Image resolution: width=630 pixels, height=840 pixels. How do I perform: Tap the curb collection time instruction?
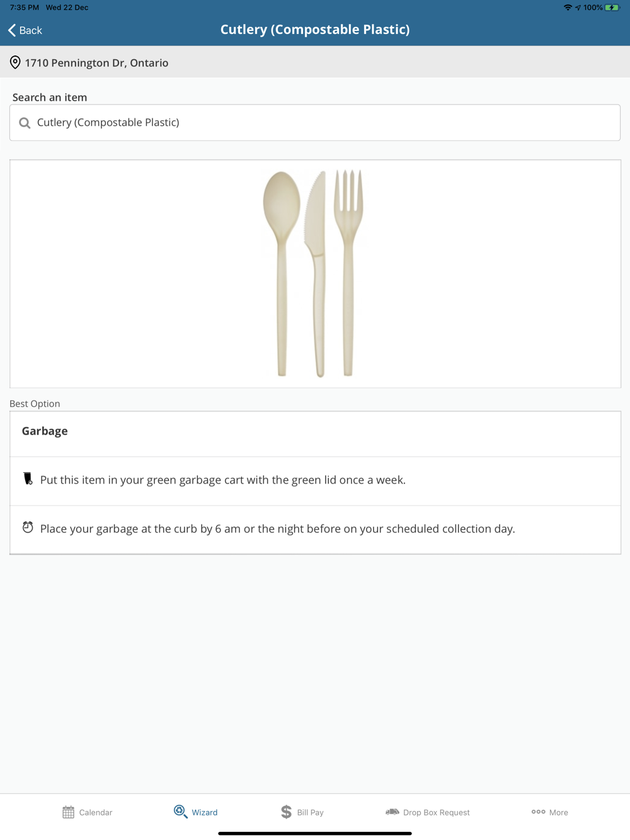click(277, 529)
